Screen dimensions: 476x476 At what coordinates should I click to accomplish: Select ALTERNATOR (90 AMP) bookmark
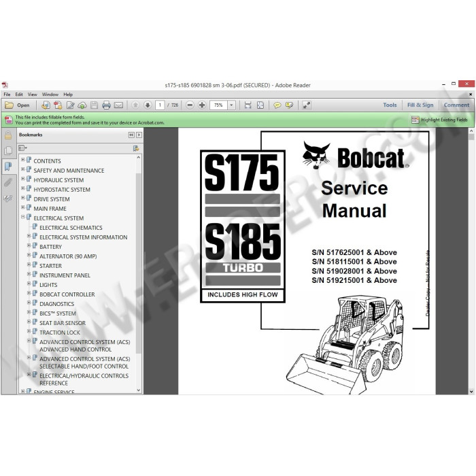(68, 256)
